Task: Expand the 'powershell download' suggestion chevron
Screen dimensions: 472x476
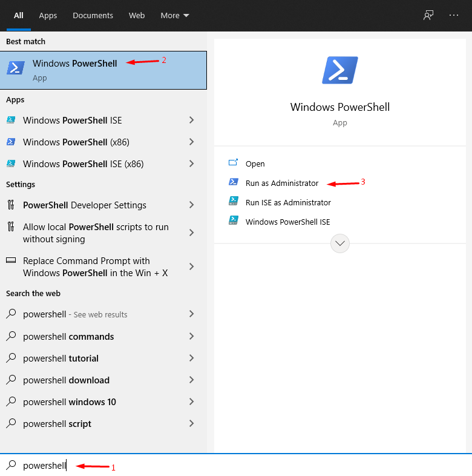Action: (x=191, y=380)
